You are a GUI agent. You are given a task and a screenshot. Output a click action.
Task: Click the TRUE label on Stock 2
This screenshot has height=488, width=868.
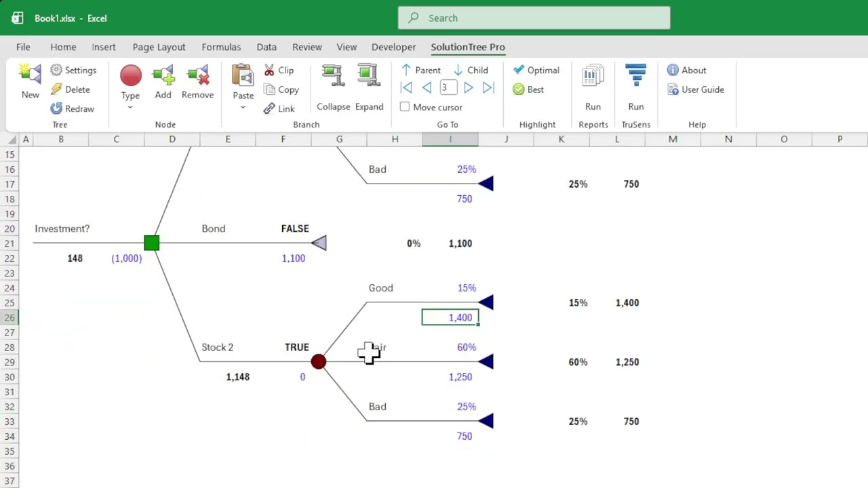click(x=297, y=347)
